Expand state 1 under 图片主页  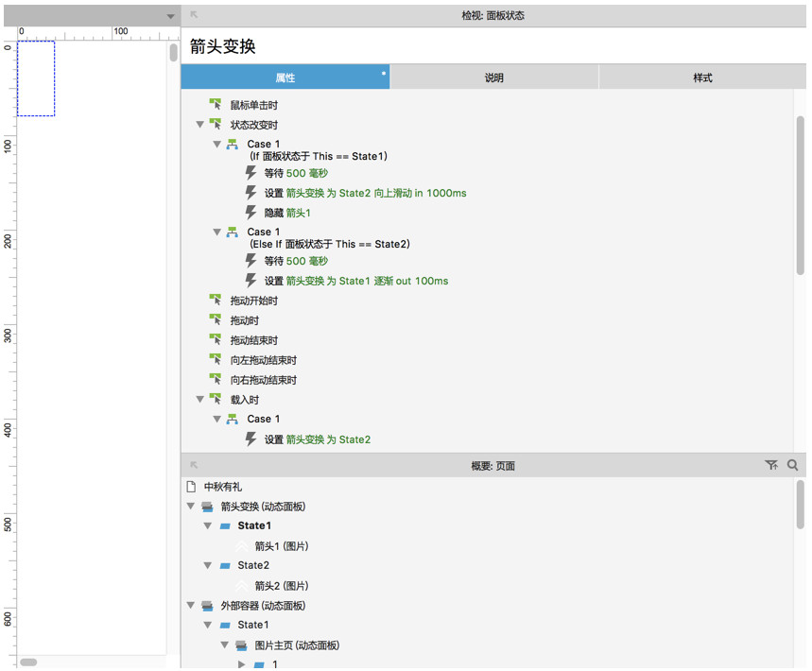click(x=242, y=664)
